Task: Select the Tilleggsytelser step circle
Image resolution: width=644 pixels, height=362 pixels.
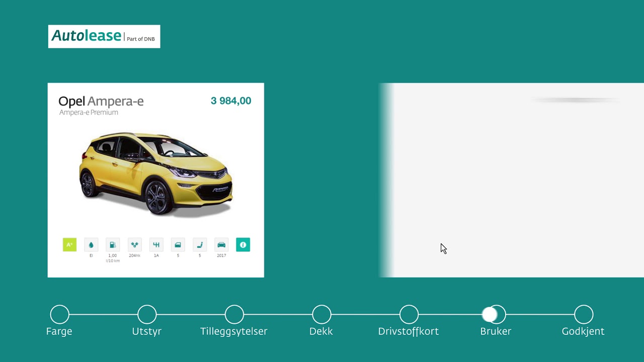Action: pyautogui.click(x=234, y=314)
